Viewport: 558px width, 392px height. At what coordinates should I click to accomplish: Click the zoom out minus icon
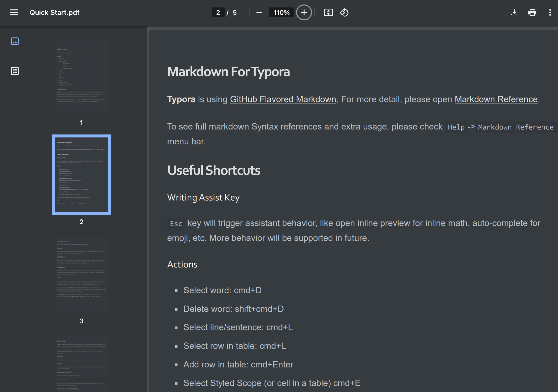(x=259, y=12)
